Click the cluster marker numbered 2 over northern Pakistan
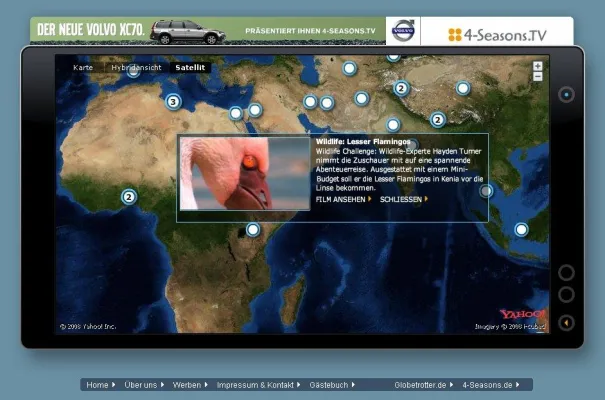The height and width of the screenshot is (400, 605). point(401,88)
